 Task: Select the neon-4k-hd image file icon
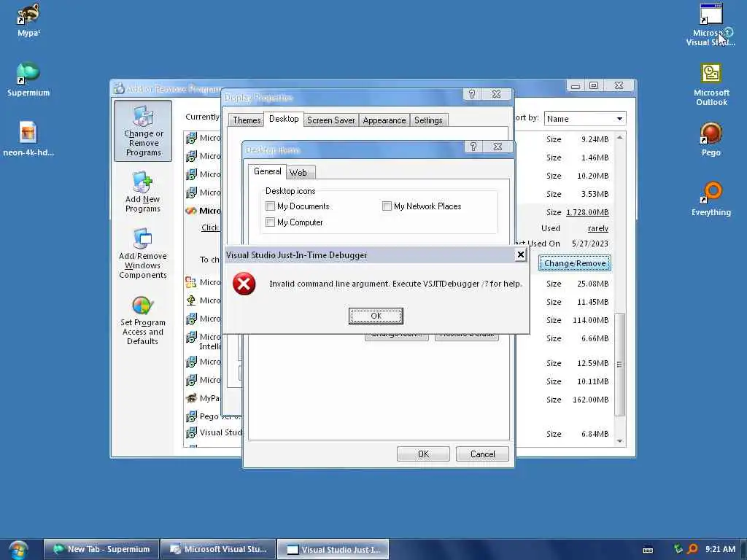[x=28, y=139]
